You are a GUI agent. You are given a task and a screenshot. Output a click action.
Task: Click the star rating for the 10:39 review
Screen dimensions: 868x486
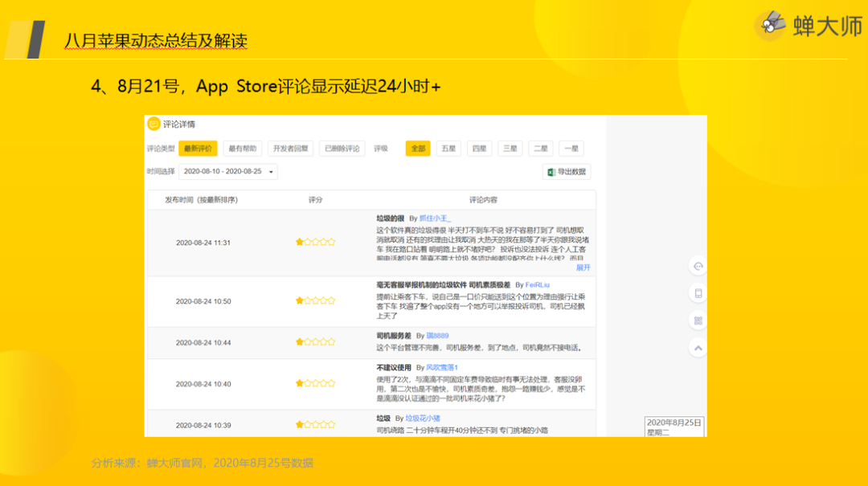coord(316,425)
